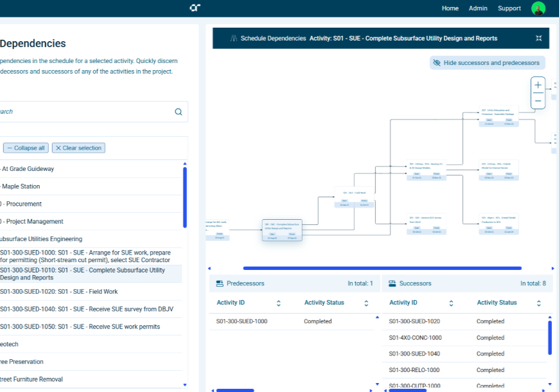
Task: Click the Clear selection button
Action: (78, 148)
